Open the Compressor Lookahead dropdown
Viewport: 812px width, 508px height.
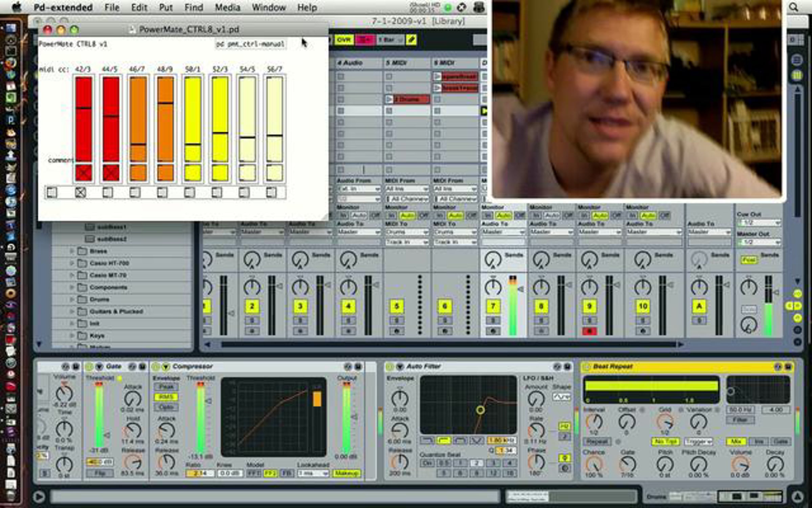313,473
